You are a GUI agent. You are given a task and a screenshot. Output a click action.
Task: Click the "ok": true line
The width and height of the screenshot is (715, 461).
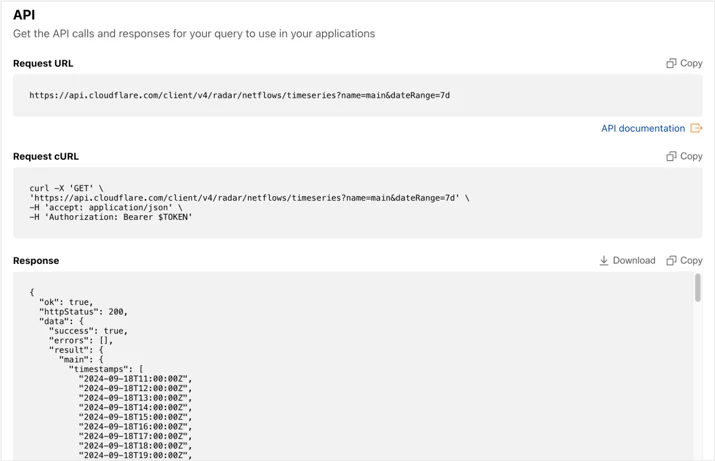(x=66, y=302)
